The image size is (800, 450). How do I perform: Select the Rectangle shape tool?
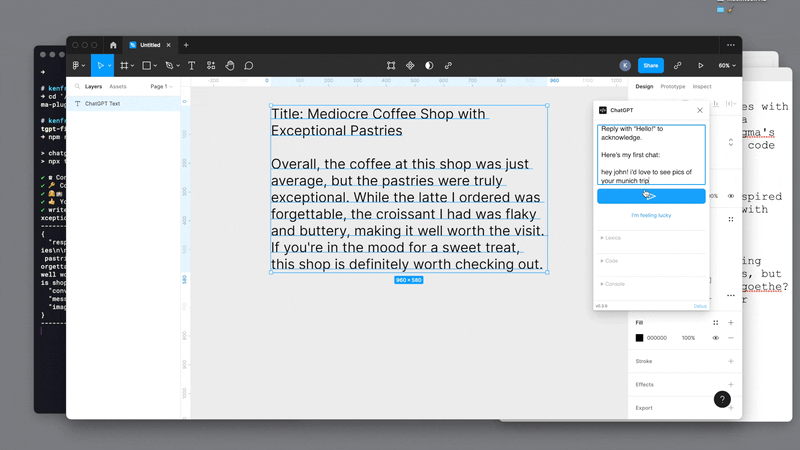146,65
